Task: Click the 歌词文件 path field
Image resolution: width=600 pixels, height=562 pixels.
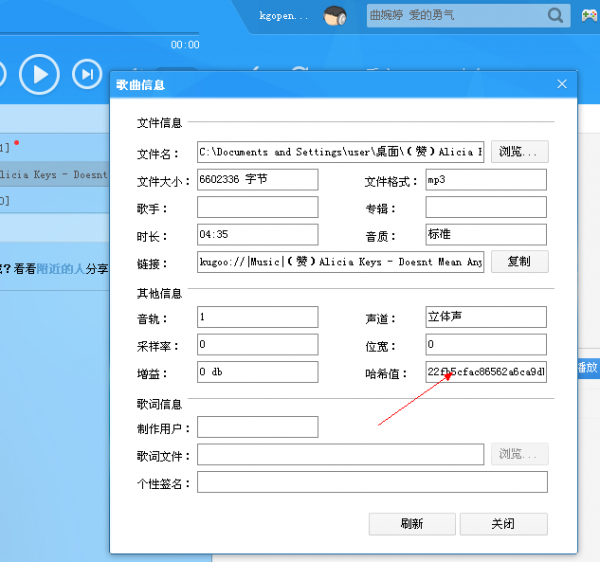Action: 340,455
